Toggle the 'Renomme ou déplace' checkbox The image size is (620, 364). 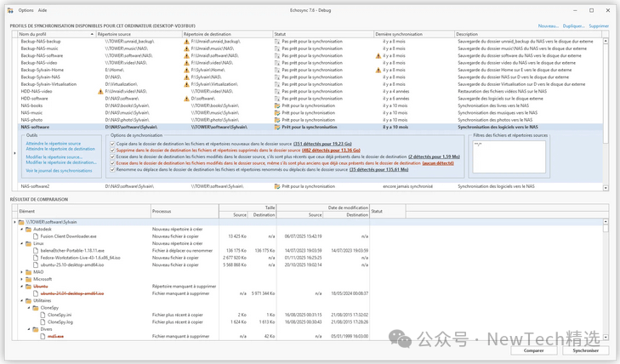[x=111, y=169]
